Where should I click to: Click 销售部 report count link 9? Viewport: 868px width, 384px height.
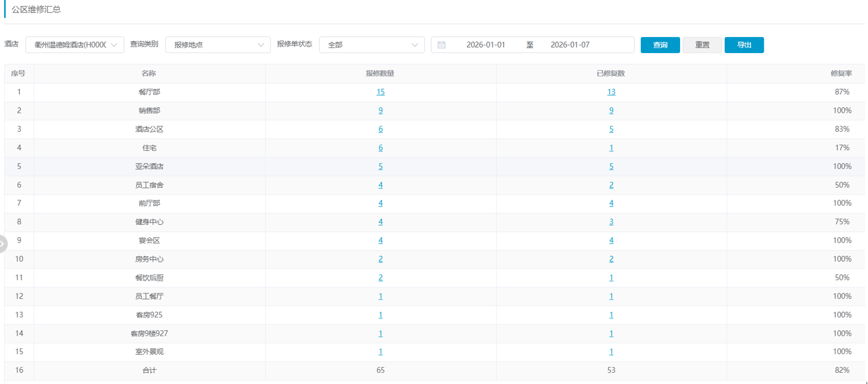pyautogui.click(x=381, y=110)
